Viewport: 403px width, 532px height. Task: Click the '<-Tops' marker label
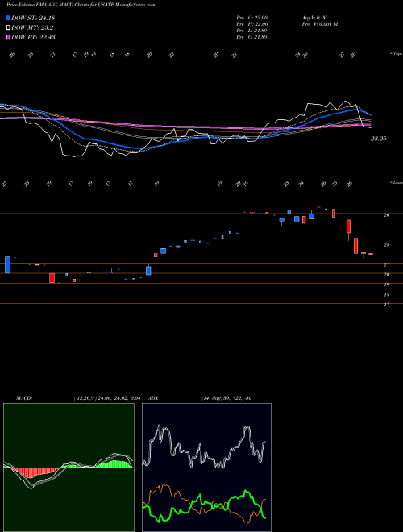click(396, 54)
